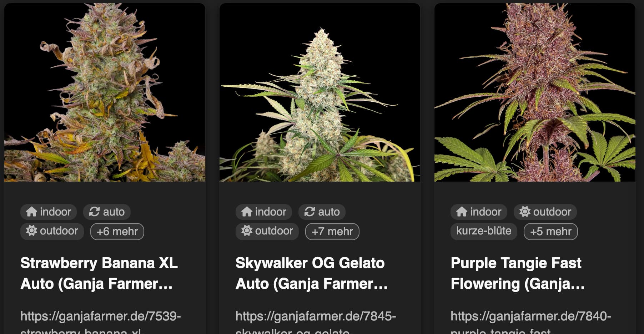Click the house icon on Purple Tangie indoor tag
Viewport: 644px width, 334px height.
(x=462, y=212)
